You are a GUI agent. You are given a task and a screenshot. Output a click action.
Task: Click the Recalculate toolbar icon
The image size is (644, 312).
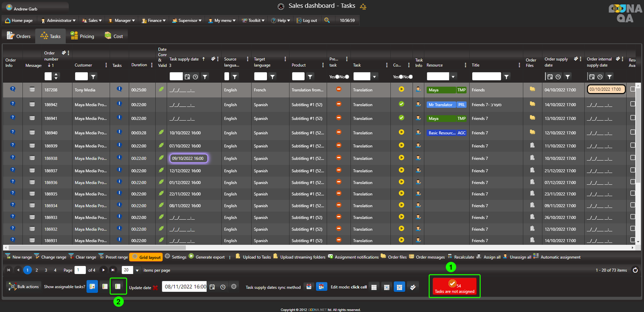[x=450, y=257]
